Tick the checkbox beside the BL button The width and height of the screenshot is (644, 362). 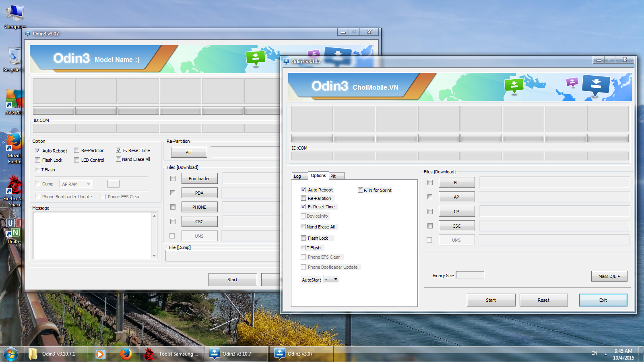(430, 183)
